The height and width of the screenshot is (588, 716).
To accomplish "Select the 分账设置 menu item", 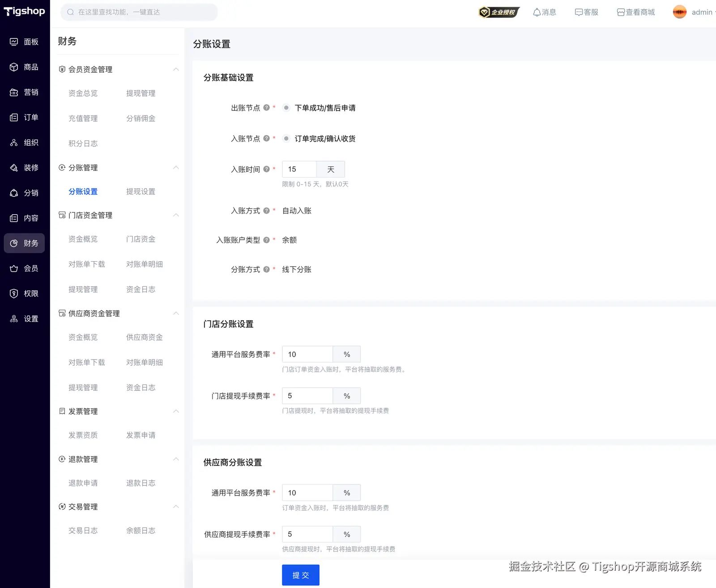I will tap(83, 191).
